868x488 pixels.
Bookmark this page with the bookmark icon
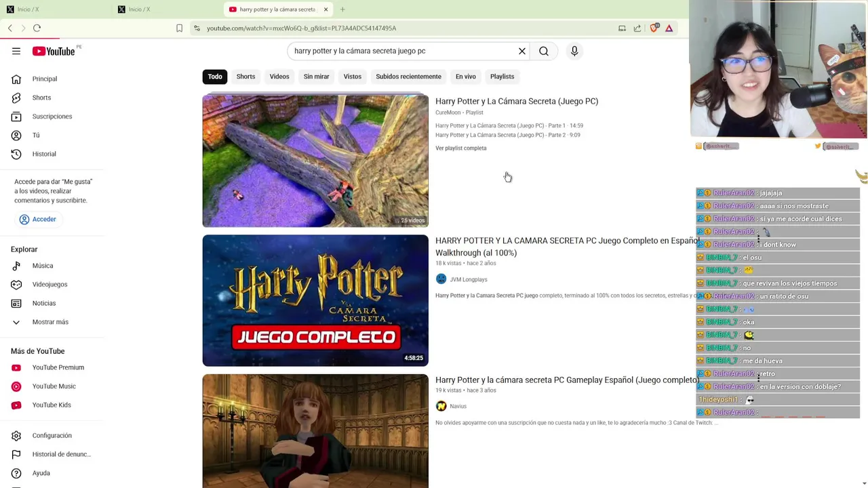pos(179,28)
